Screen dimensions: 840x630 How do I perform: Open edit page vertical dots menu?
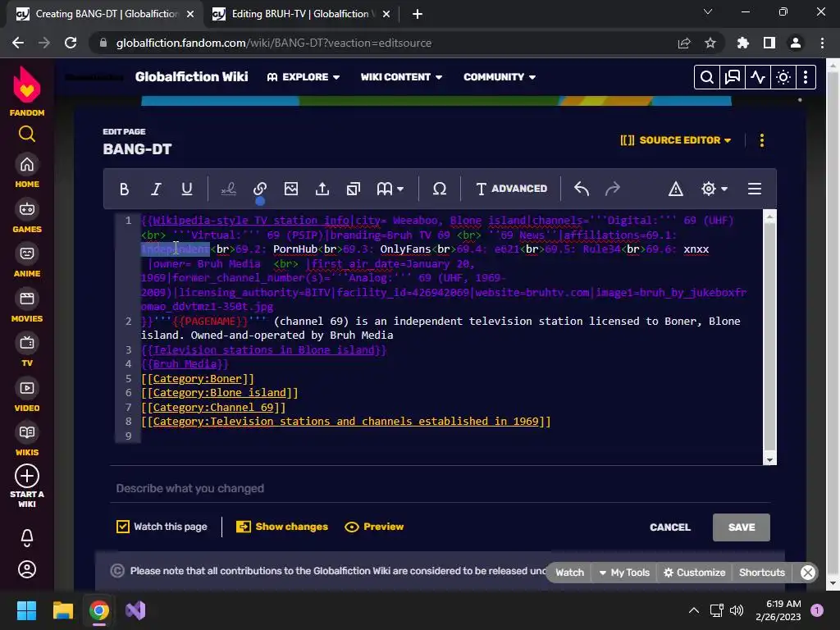point(762,140)
